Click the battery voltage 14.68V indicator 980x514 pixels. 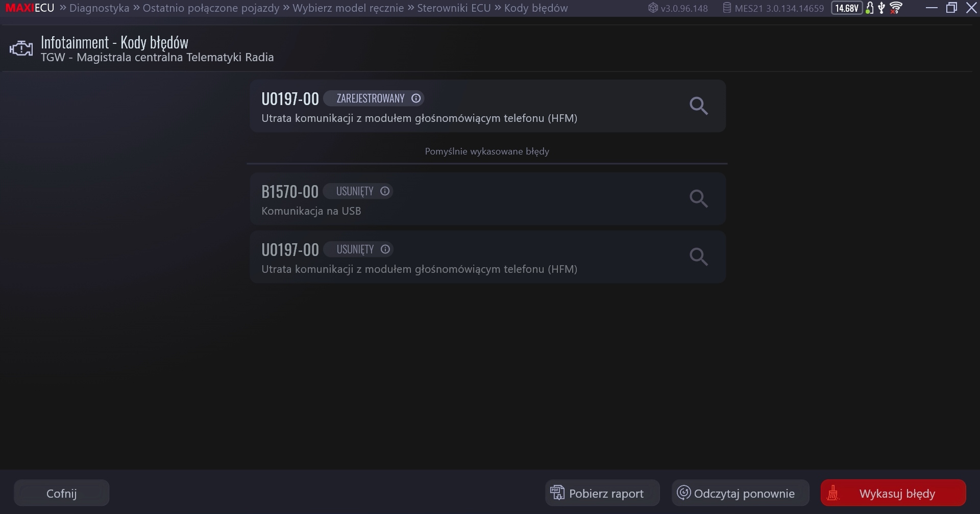tap(846, 8)
